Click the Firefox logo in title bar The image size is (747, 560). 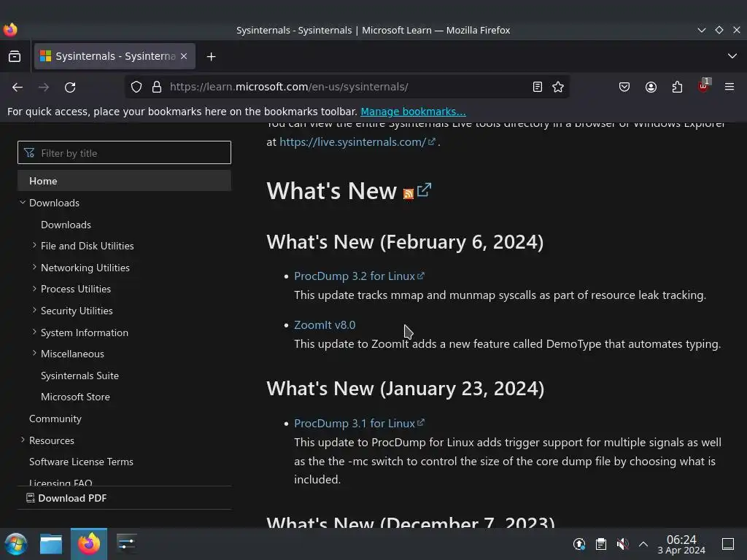(x=10, y=30)
